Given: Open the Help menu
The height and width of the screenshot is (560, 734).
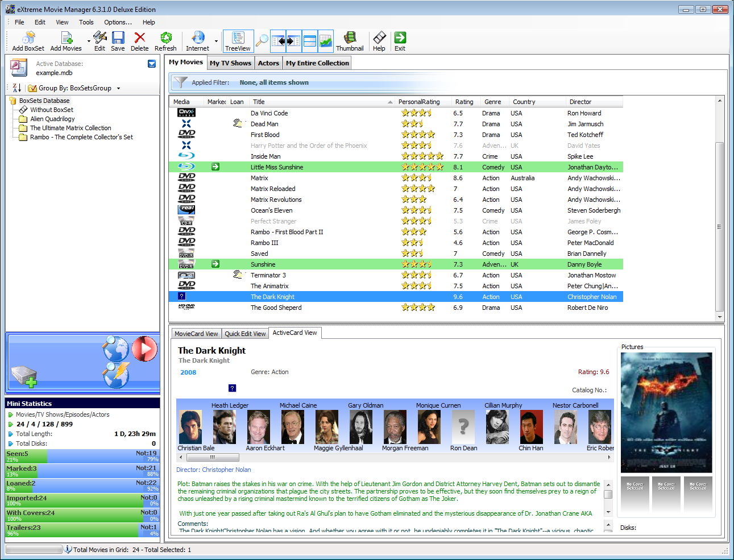Looking at the screenshot, I should [x=148, y=22].
